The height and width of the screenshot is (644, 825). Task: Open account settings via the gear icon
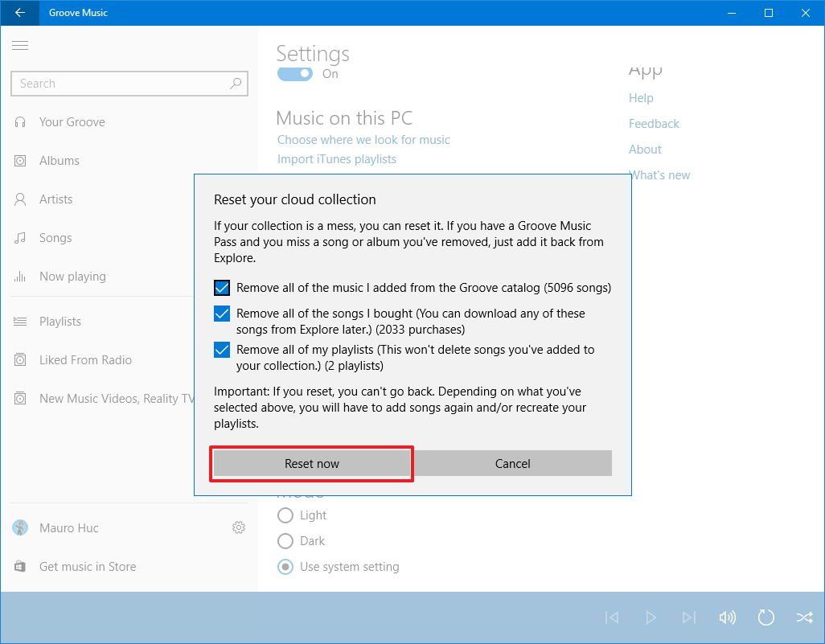click(x=238, y=527)
